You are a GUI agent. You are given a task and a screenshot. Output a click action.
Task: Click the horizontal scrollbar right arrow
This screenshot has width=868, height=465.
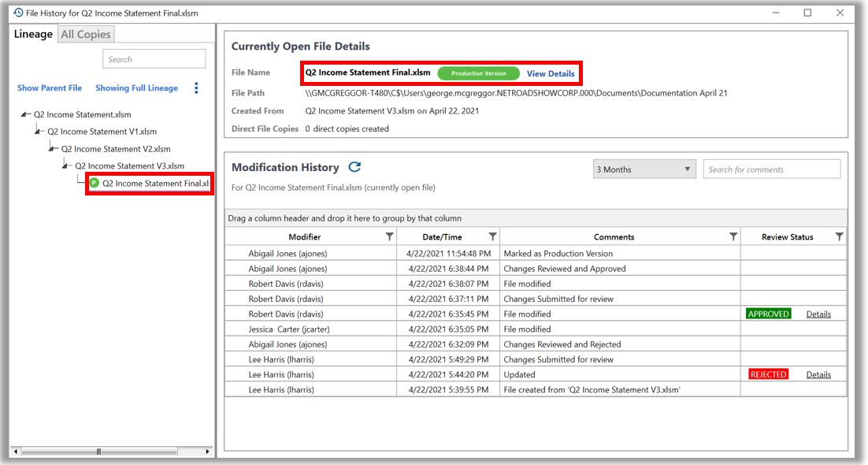click(208, 451)
